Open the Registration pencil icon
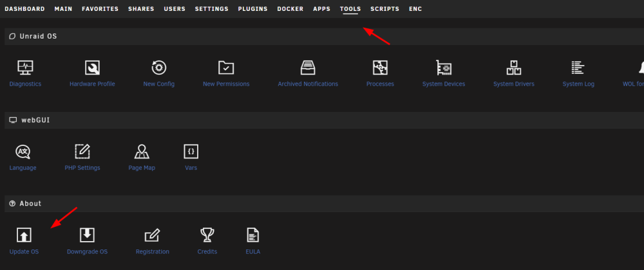644x270 pixels. [x=153, y=235]
